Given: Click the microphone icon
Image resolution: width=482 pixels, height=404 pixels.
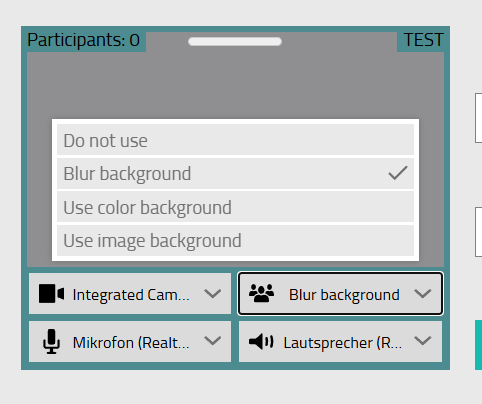Looking at the screenshot, I should tap(51, 341).
